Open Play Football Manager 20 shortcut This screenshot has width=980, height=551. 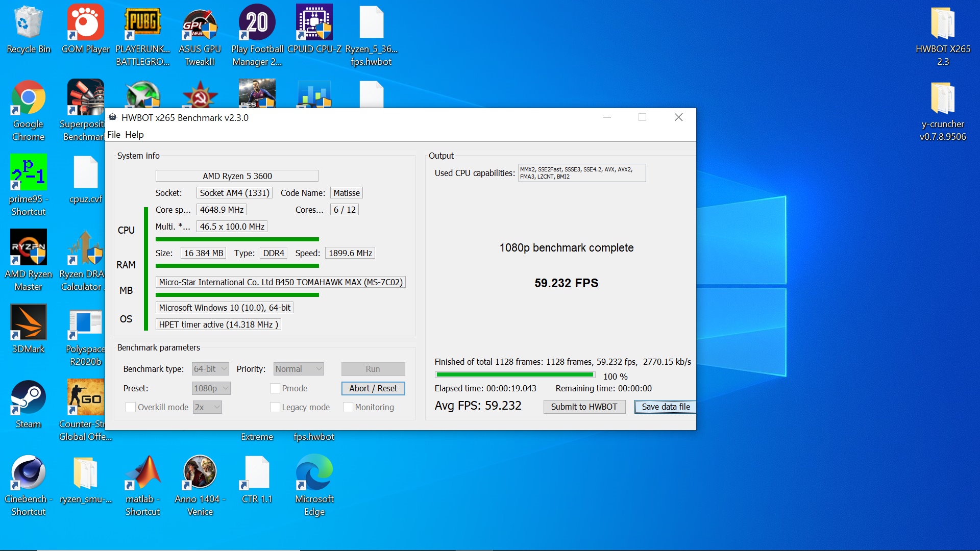(x=257, y=36)
